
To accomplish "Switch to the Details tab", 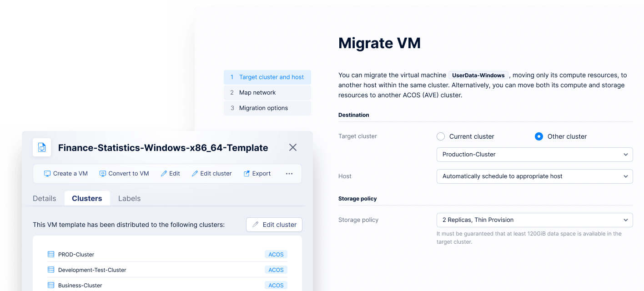I will 45,199.
